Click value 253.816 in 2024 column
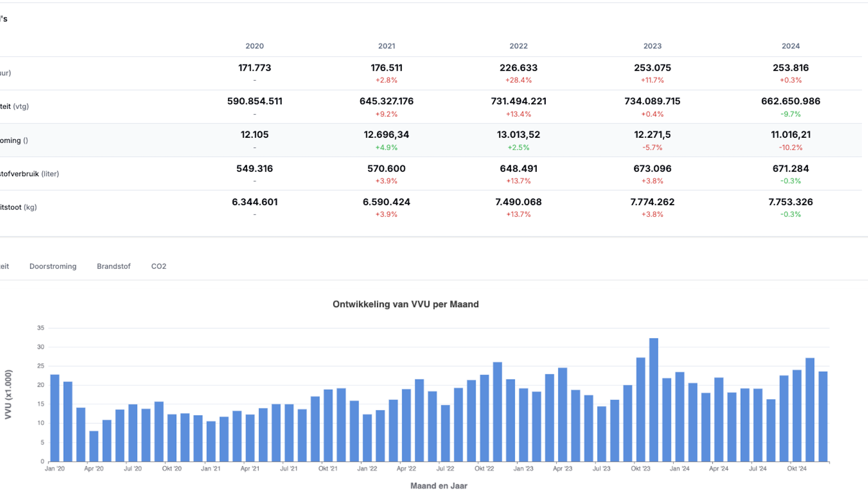Screen dimensions: 868x503 point(790,68)
